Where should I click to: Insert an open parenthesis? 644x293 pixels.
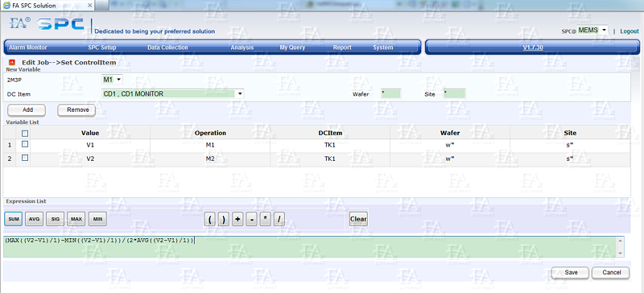coord(210,220)
